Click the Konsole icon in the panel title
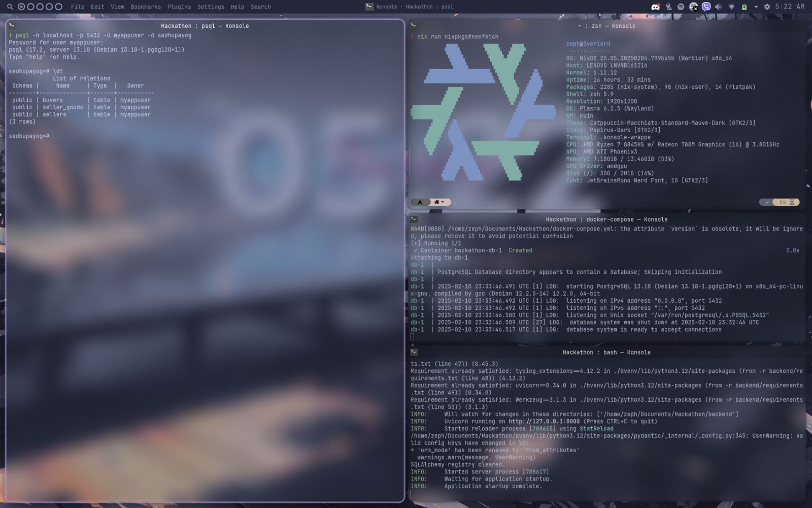 point(369,7)
